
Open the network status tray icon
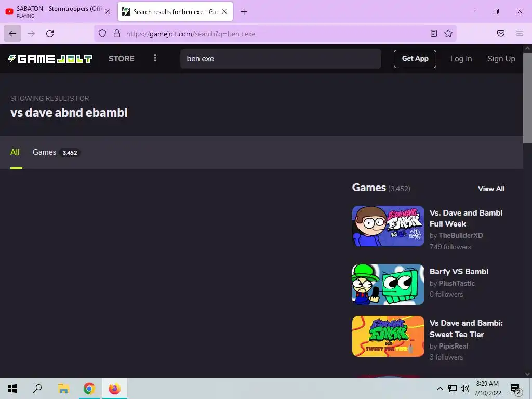pos(453,389)
